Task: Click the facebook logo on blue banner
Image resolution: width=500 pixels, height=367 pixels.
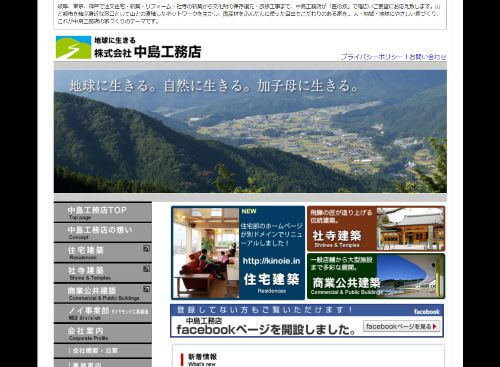Action: point(427,312)
